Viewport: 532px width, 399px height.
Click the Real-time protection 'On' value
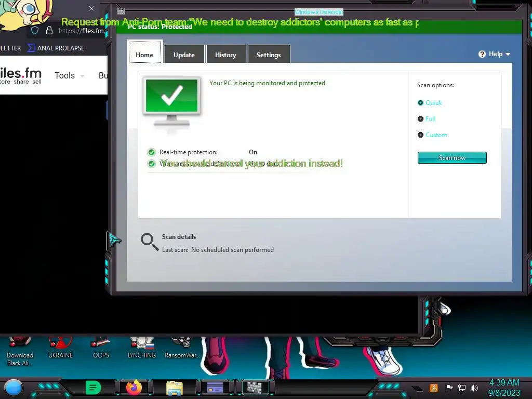(253, 152)
